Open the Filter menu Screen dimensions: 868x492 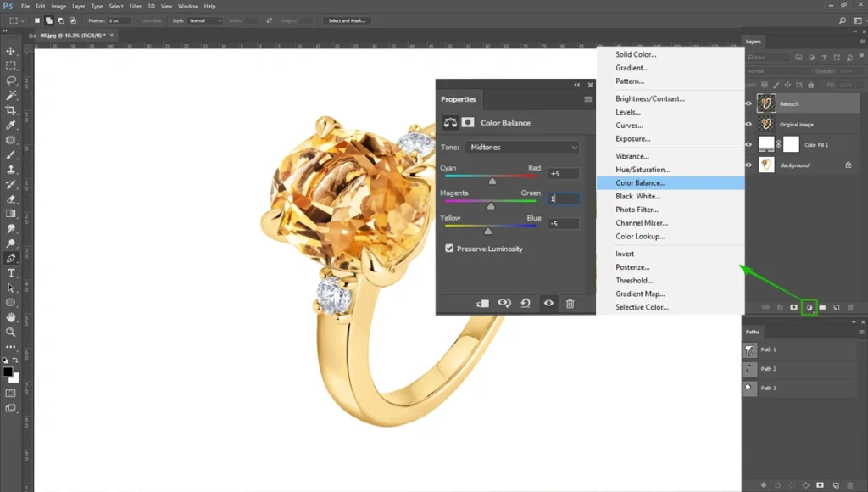135,6
